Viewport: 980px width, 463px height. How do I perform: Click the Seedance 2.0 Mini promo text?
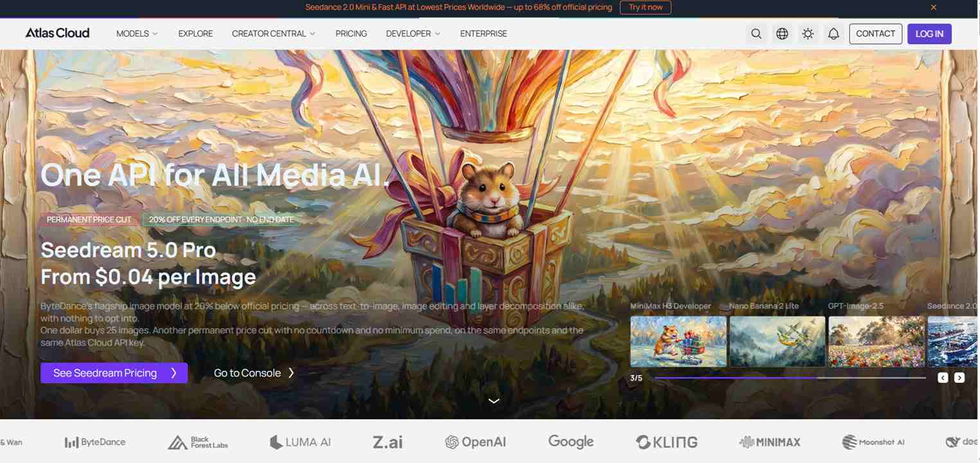pyautogui.click(x=458, y=7)
